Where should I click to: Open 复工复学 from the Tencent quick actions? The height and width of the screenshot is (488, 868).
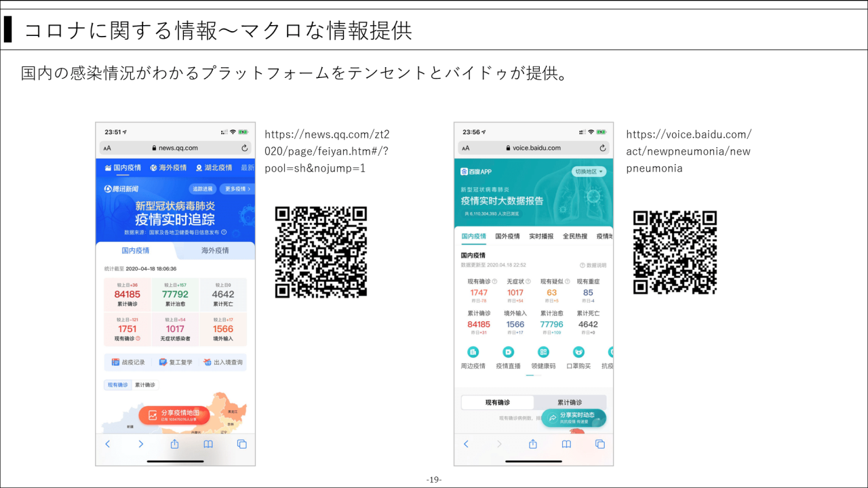(176, 362)
